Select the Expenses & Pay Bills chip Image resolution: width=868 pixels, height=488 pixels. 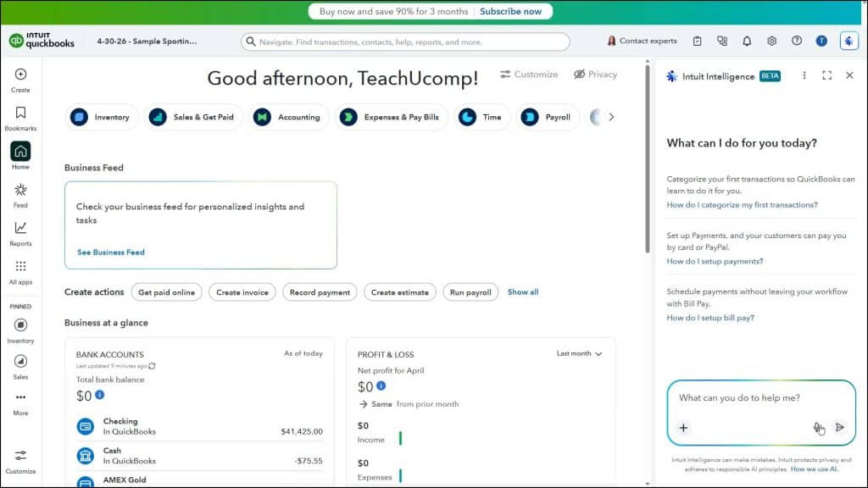point(391,117)
